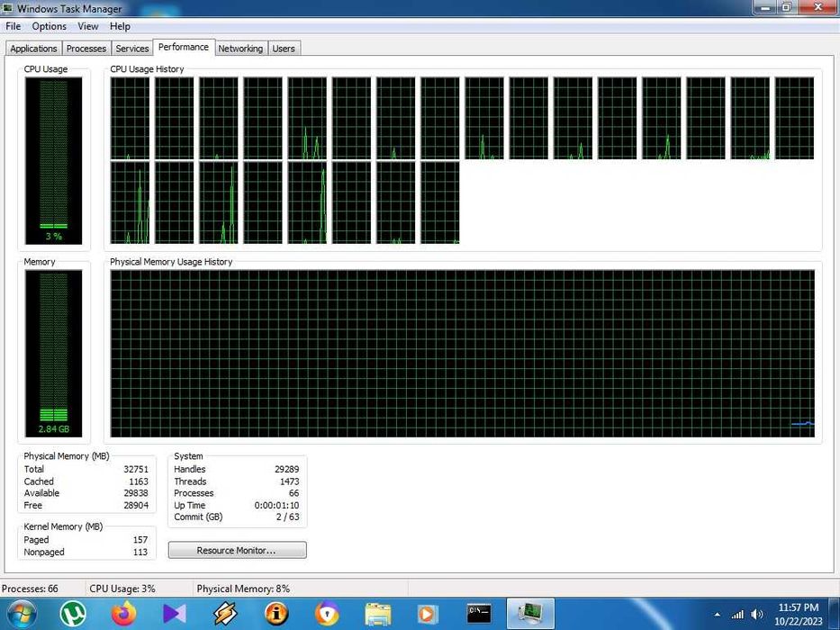The image size is (840, 630).
Task: Open the network signal tray icon
Action: click(x=737, y=615)
